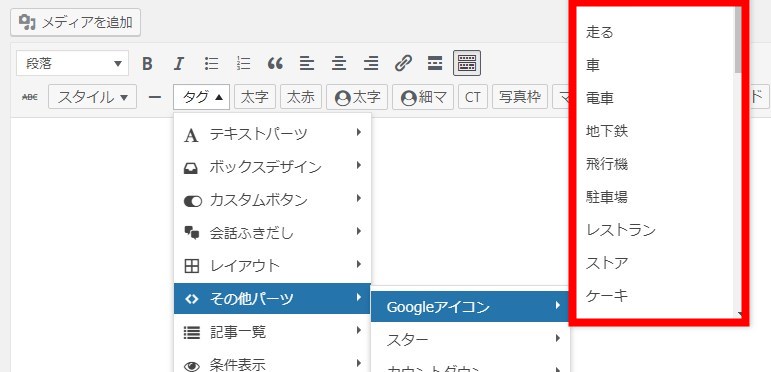Screen dimensions: 771x372
Task: Click the 太字 quick tag button
Action: click(x=255, y=97)
